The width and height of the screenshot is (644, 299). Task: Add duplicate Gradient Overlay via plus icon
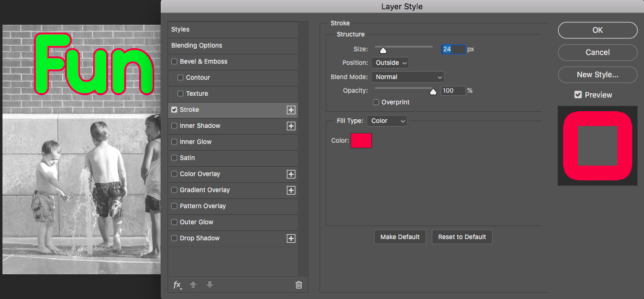(x=290, y=190)
